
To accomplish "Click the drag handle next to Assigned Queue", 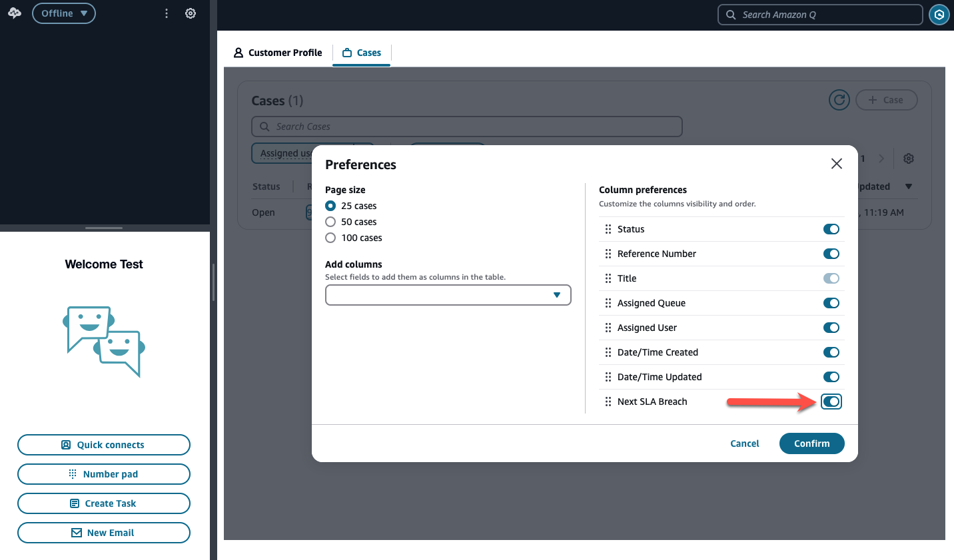I will point(608,303).
